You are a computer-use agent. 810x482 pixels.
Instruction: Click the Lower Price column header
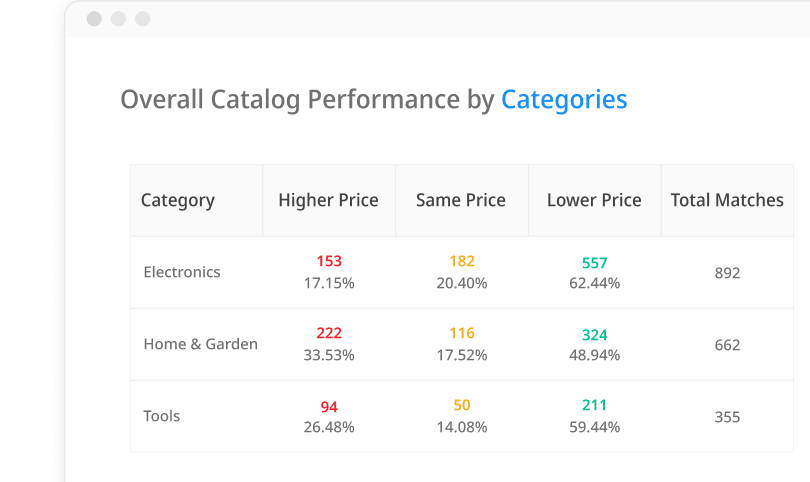[x=594, y=200]
